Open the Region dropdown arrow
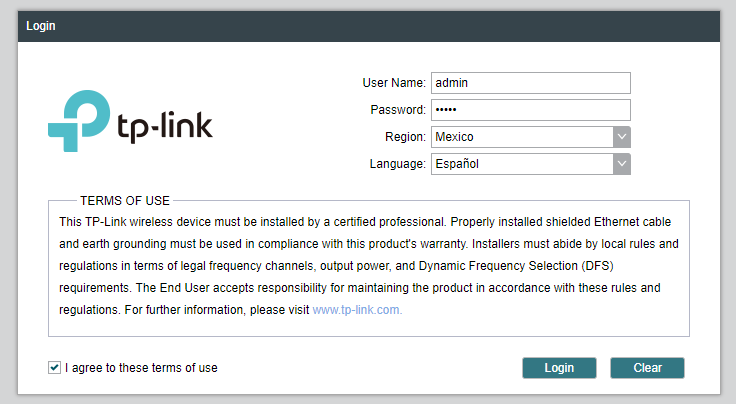Screen dimensions: 736x404 (621, 137)
